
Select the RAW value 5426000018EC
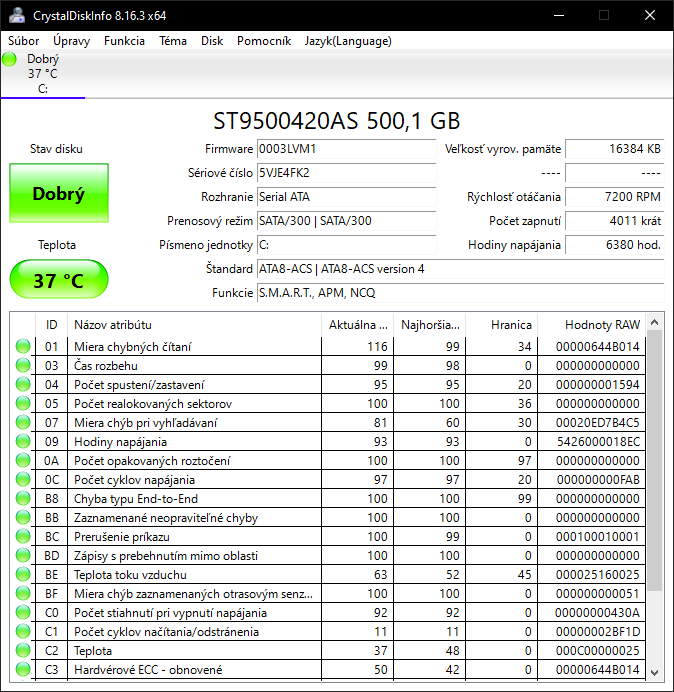coord(598,442)
